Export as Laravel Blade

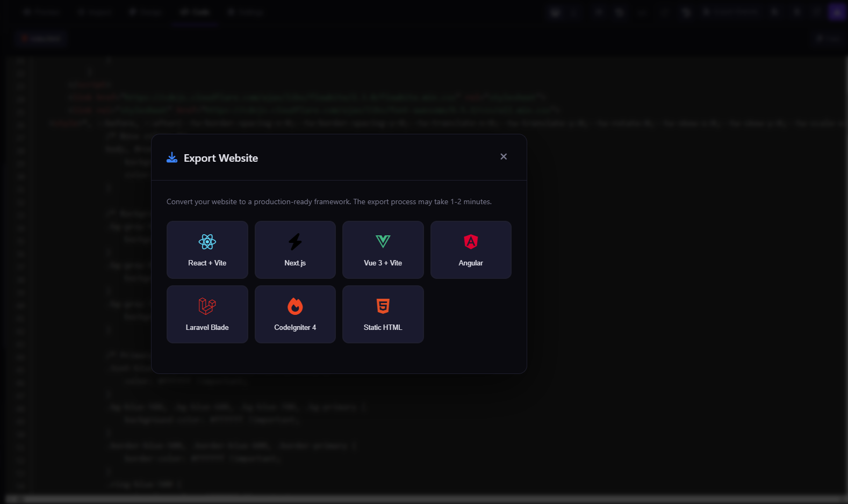tap(207, 314)
